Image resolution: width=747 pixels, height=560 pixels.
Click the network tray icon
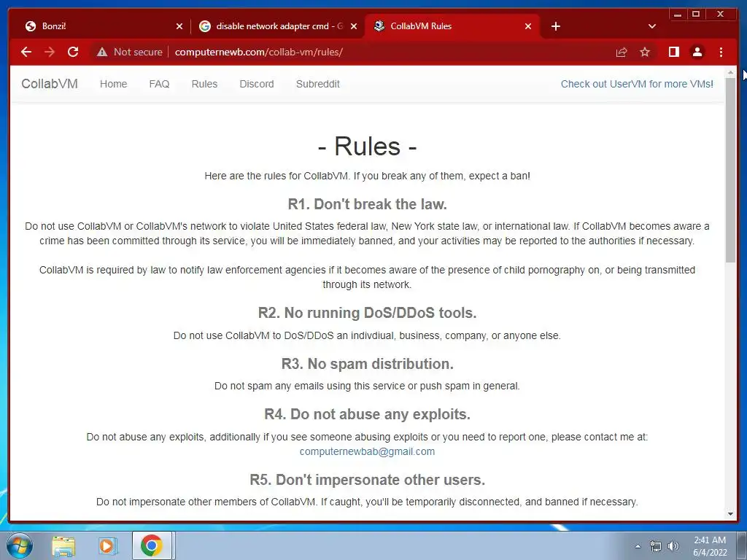click(656, 546)
